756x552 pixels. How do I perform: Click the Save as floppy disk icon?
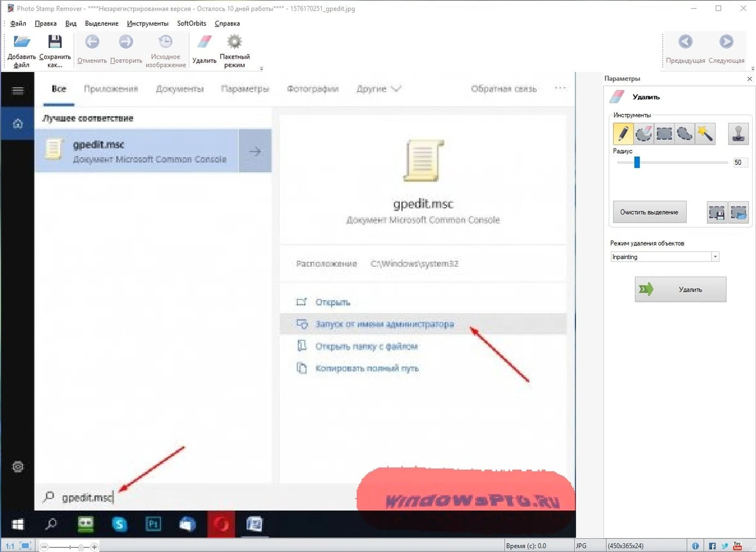click(55, 42)
